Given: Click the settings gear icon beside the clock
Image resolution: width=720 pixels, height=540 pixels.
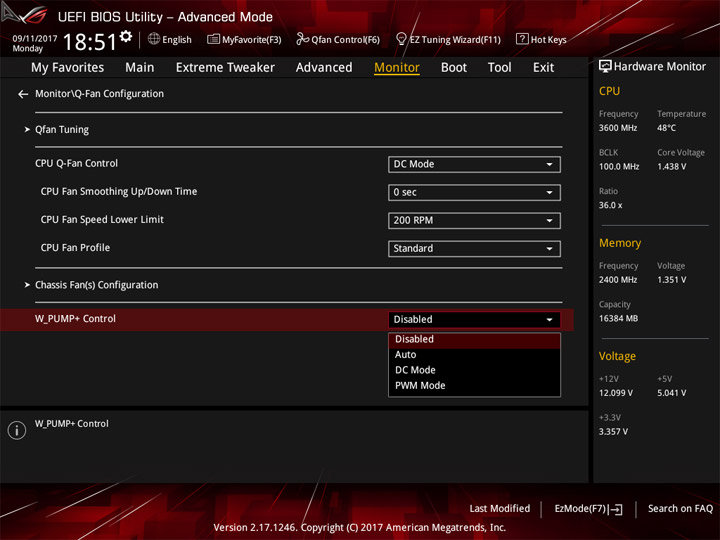Looking at the screenshot, I should pos(126,37).
